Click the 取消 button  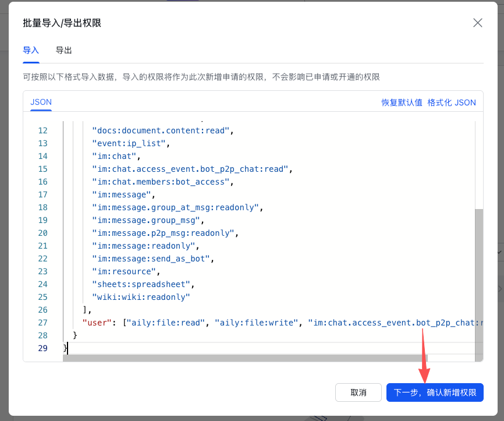tap(359, 392)
